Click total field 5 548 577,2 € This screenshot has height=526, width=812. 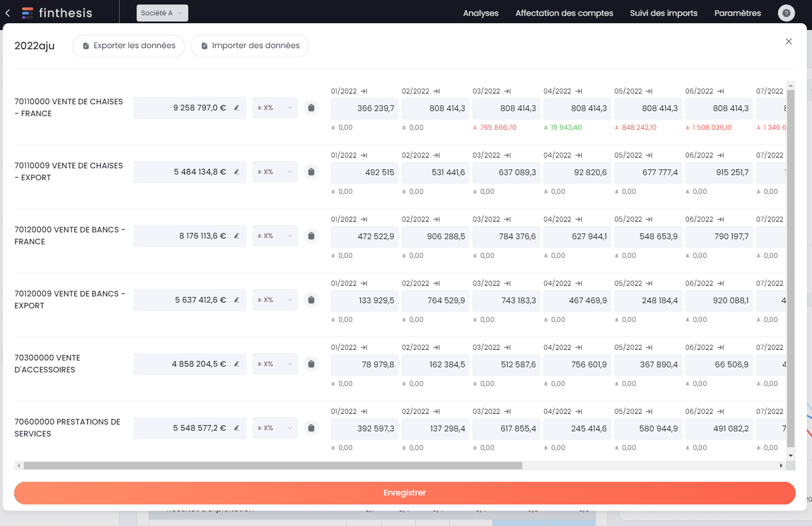coord(190,428)
